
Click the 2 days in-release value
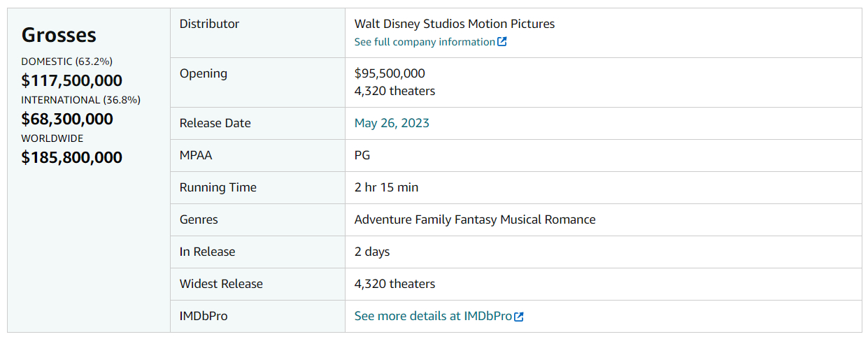click(372, 252)
